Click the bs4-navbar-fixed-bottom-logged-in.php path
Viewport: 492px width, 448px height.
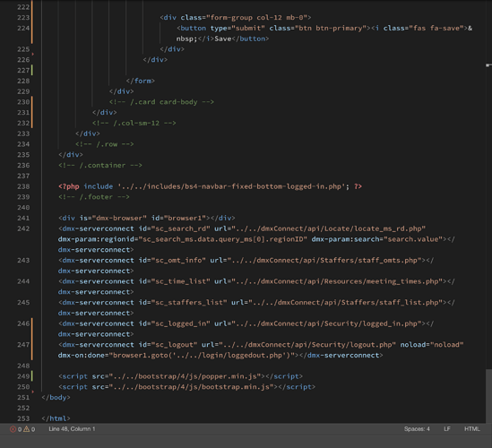[x=233, y=186]
